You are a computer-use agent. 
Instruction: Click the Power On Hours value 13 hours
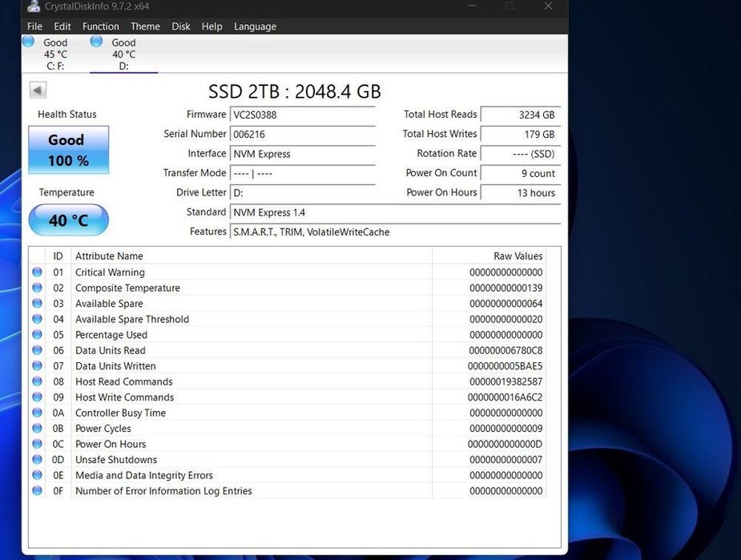(521, 193)
